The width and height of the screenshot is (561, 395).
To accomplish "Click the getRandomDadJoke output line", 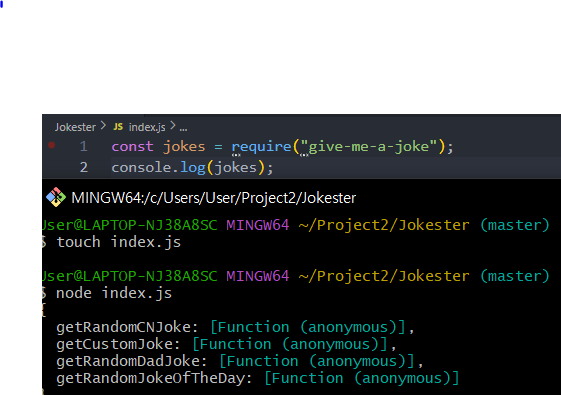I will (x=240, y=361).
